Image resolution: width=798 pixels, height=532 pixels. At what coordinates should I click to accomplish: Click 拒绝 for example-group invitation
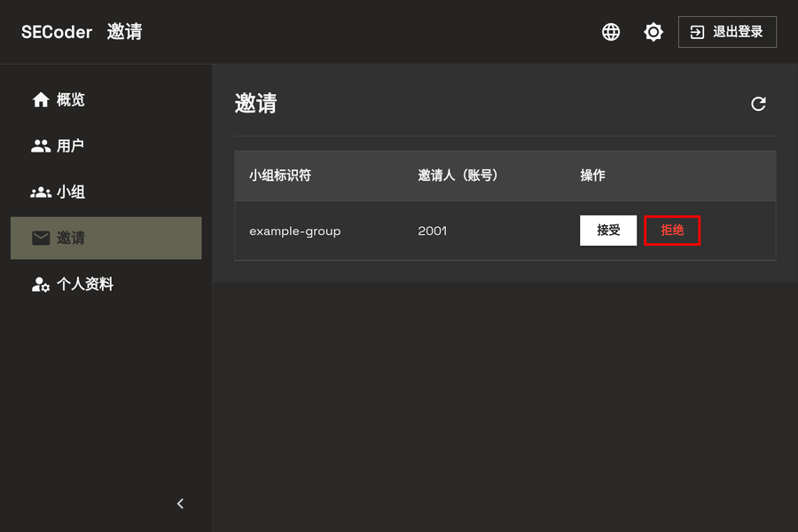tap(672, 231)
